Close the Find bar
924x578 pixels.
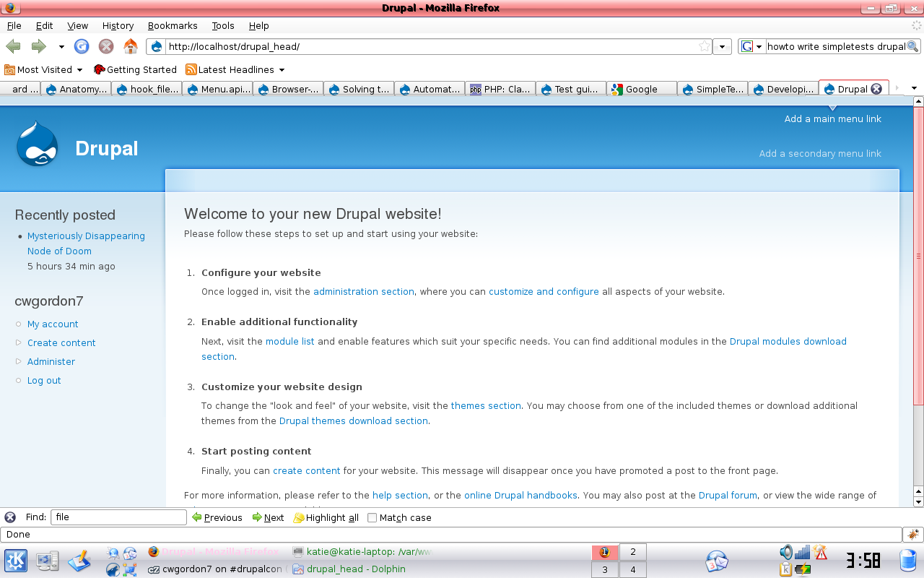click(10, 517)
